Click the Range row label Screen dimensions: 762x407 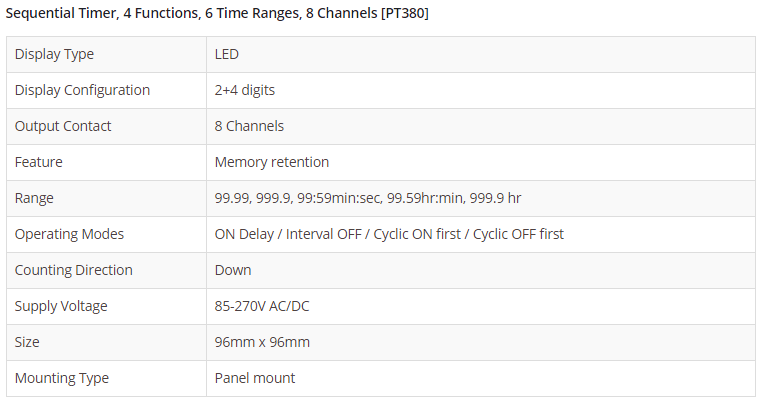(x=34, y=198)
